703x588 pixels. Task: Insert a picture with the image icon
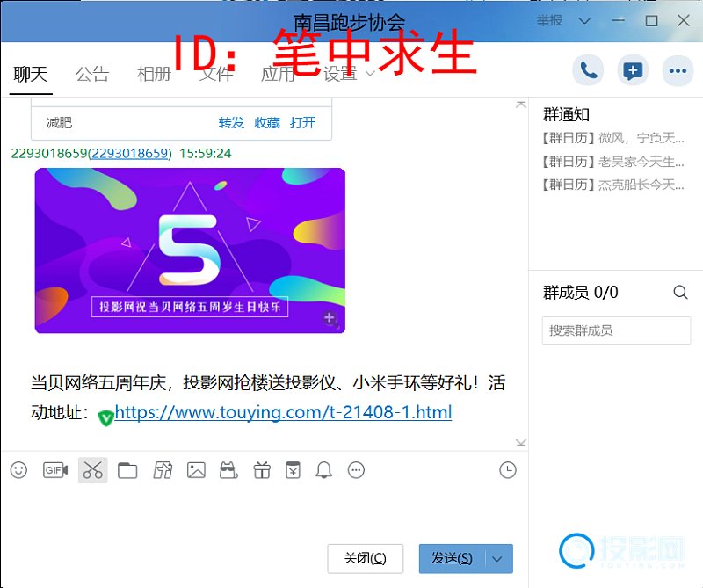(196, 470)
